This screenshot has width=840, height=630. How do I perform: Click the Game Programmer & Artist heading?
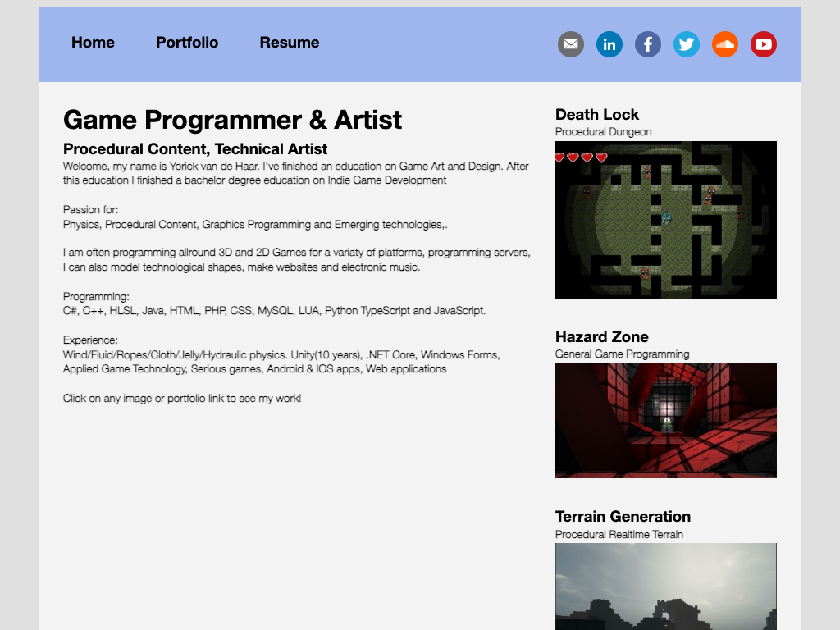click(x=232, y=120)
